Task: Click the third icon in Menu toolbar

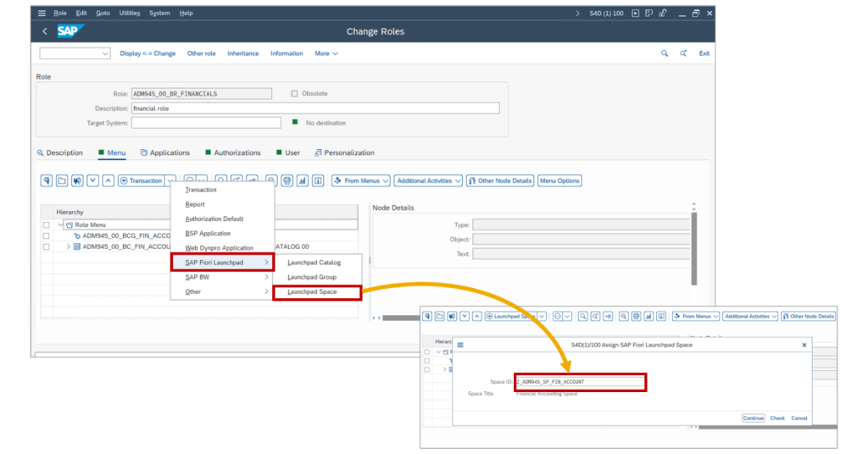Action: (x=77, y=180)
